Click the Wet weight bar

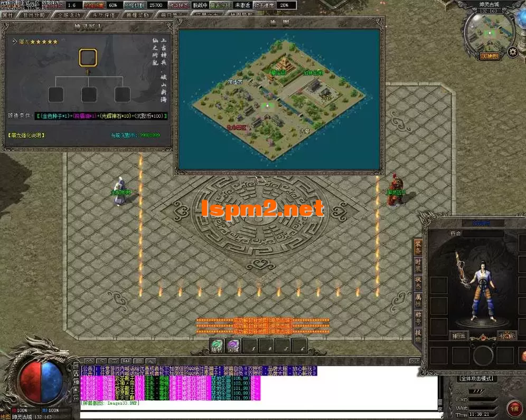(483, 407)
